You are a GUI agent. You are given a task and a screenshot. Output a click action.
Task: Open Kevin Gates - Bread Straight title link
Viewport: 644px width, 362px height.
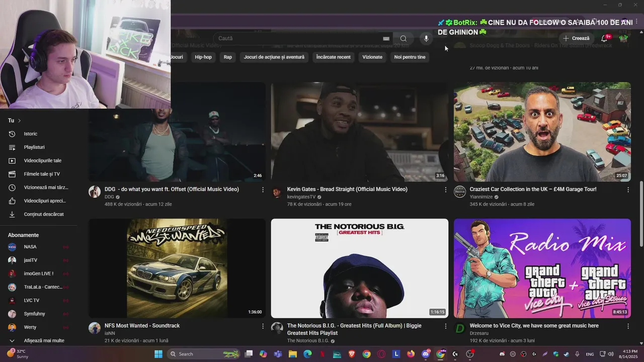click(347, 189)
